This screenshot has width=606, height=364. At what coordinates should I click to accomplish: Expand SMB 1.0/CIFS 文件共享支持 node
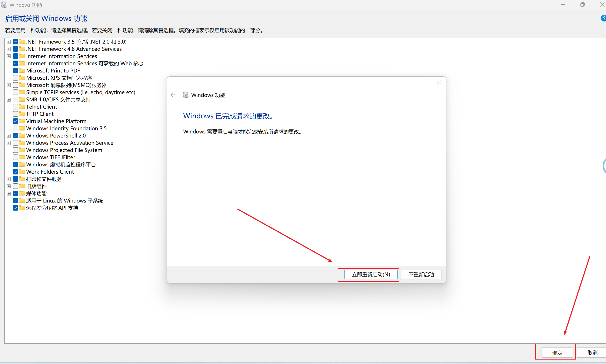[x=9, y=100]
